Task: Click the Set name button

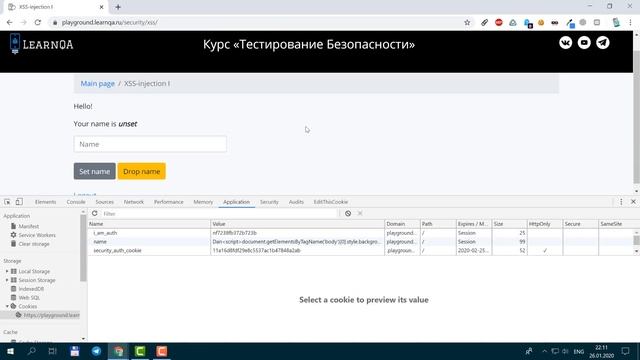Action: click(95, 171)
